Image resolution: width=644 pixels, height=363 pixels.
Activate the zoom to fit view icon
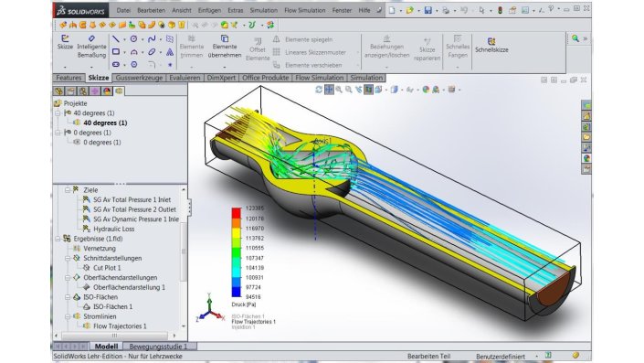pos(339,90)
